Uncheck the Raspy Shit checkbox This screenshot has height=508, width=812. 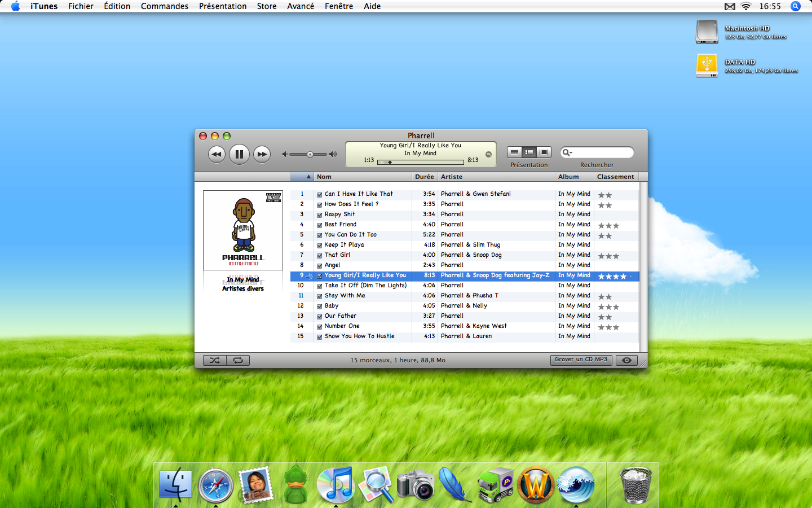(x=319, y=214)
